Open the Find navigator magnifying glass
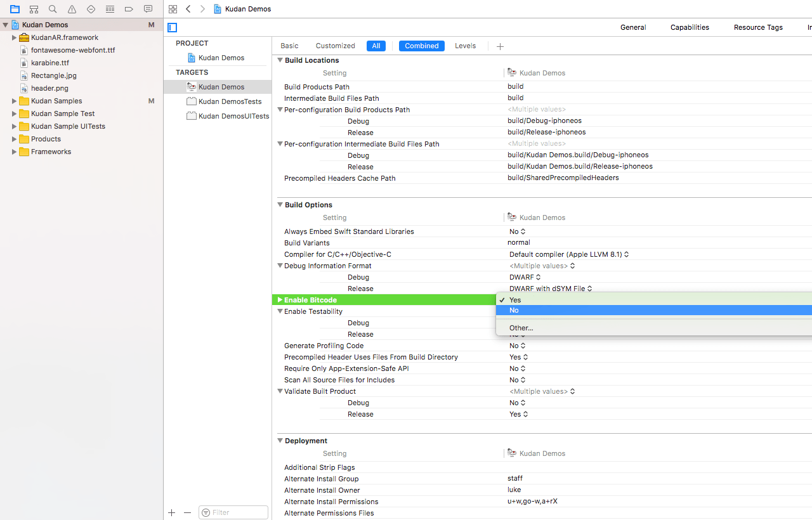Viewport: 812px width, 520px height. click(53, 9)
